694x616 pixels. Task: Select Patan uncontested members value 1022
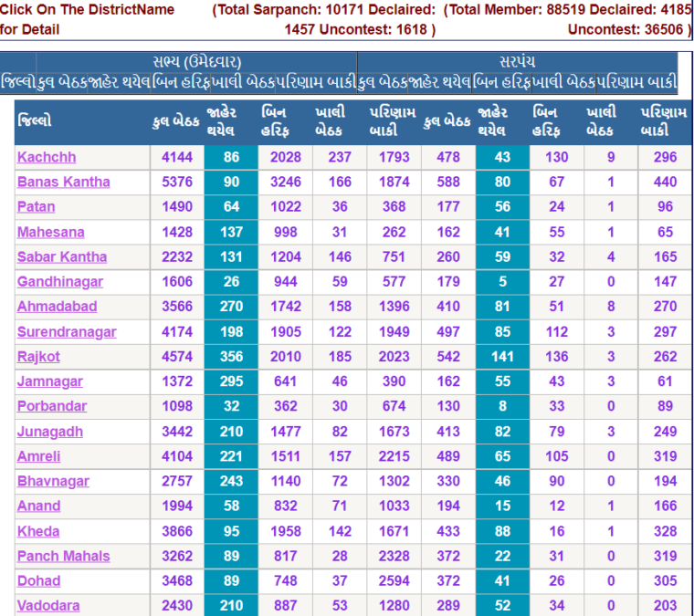pos(286,206)
